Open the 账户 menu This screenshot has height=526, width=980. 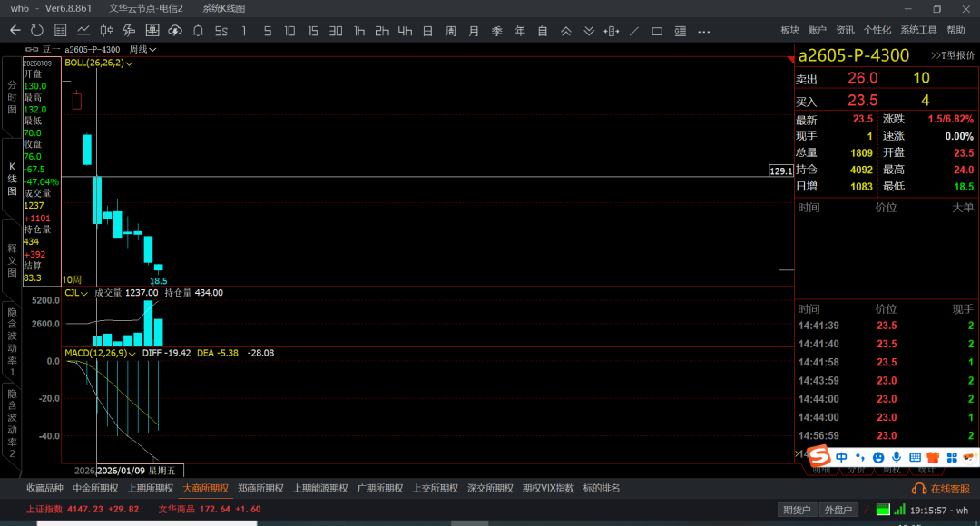tap(817, 30)
